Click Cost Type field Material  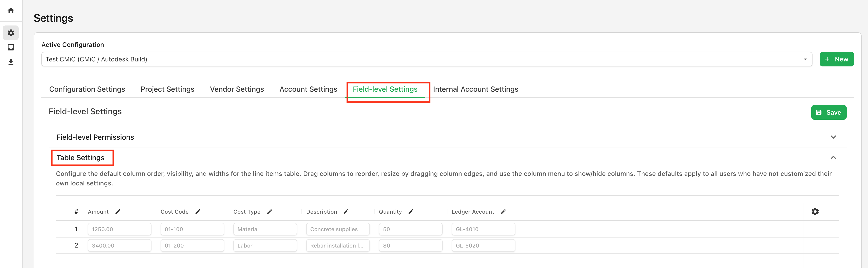(x=265, y=229)
